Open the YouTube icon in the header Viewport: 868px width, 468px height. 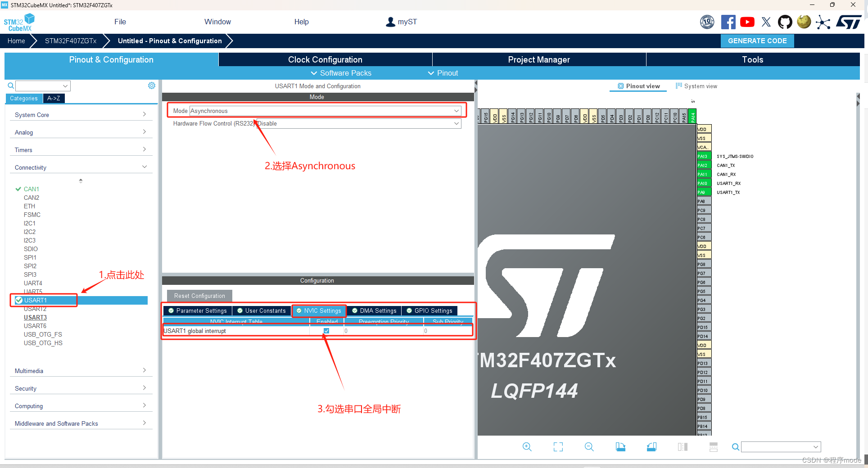coord(747,22)
